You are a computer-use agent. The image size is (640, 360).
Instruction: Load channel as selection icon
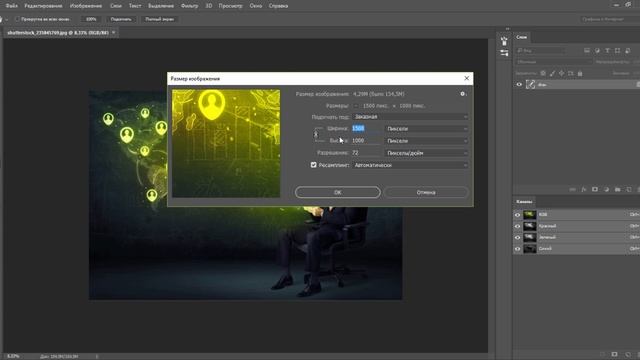point(603,354)
